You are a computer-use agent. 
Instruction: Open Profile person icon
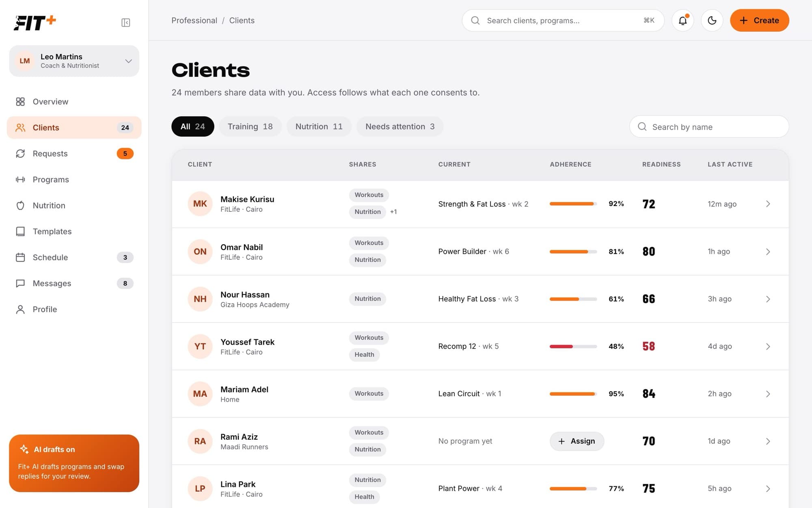(20, 309)
